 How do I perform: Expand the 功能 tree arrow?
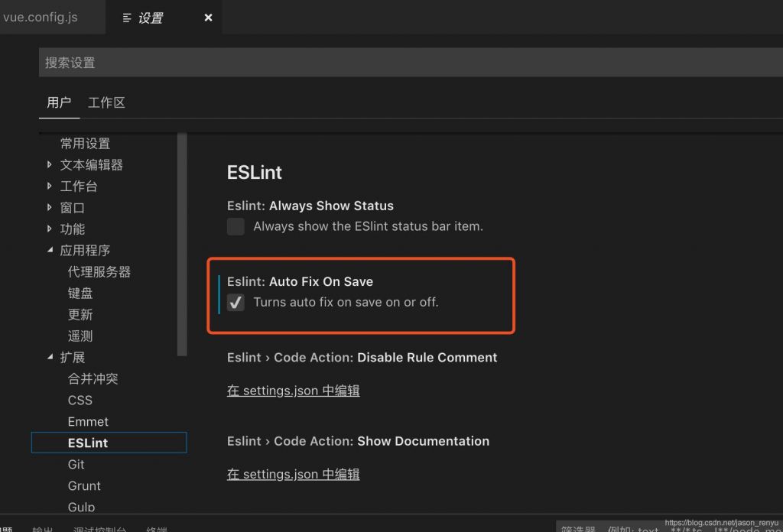click(x=49, y=229)
